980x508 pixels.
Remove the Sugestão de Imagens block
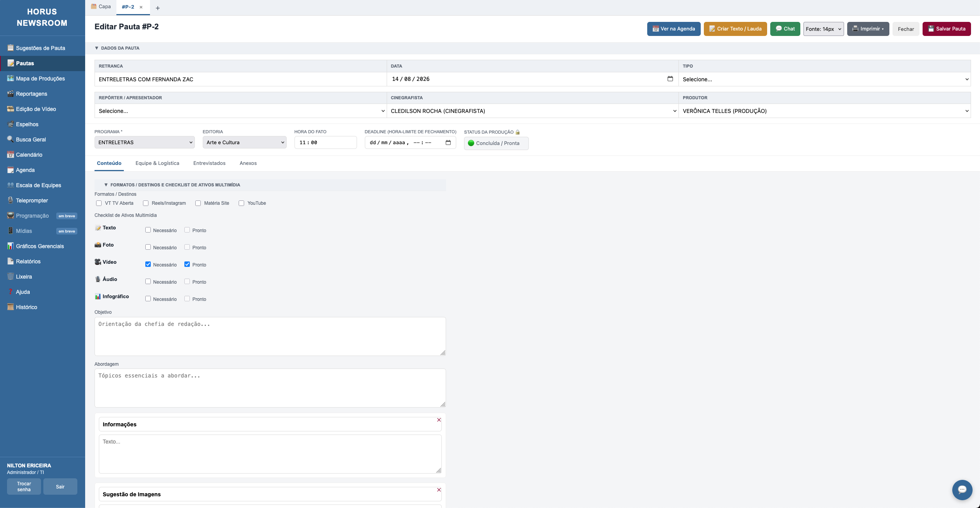pos(439,490)
